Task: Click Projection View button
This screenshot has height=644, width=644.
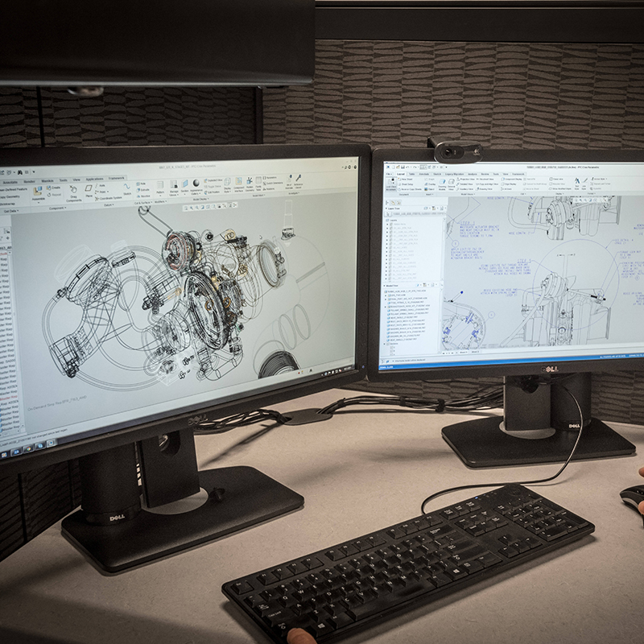Action: 465,180
